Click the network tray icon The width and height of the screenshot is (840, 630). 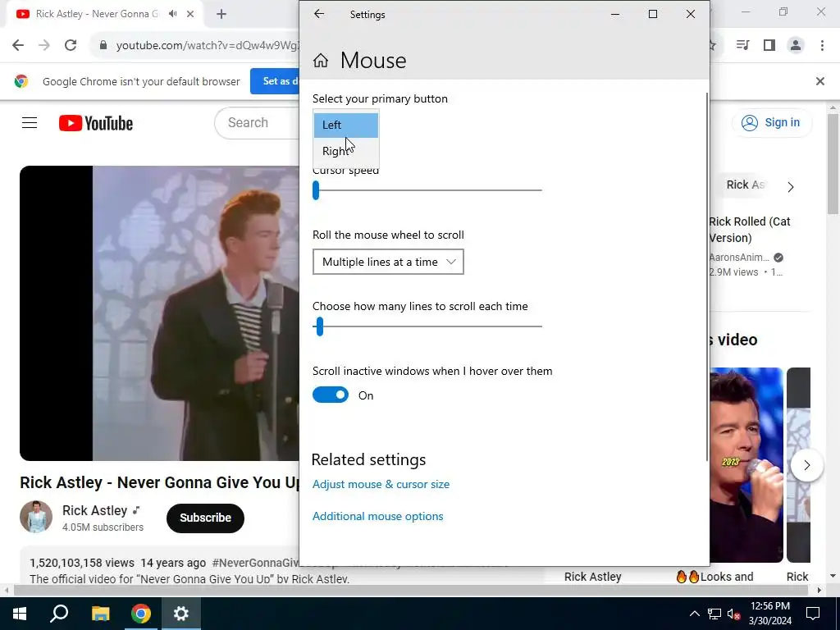(x=714, y=614)
